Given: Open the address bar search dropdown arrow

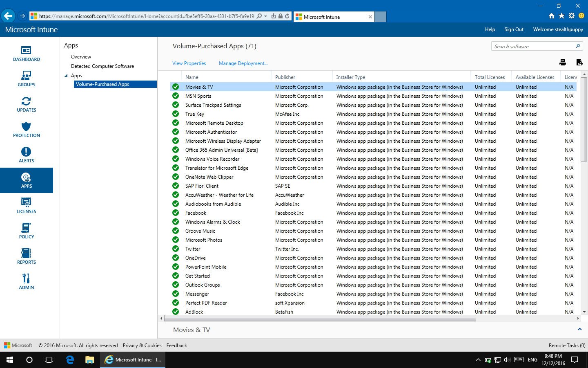Looking at the screenshot, I should point(266,16).
